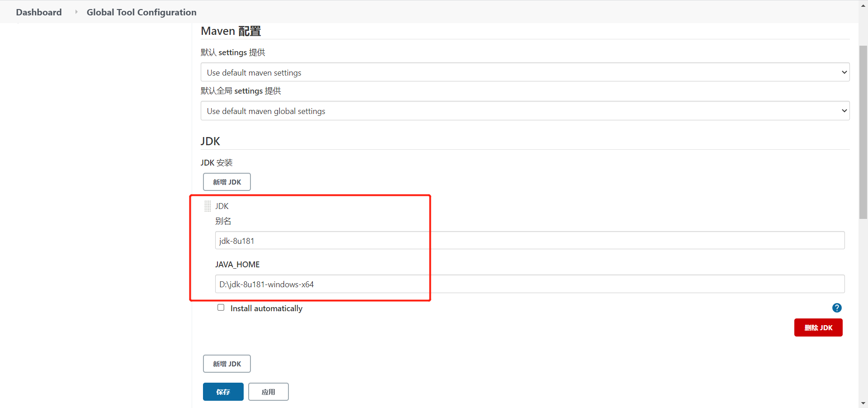
Task: Click the bottom 新增 JDK button
Action: [226, 363]
